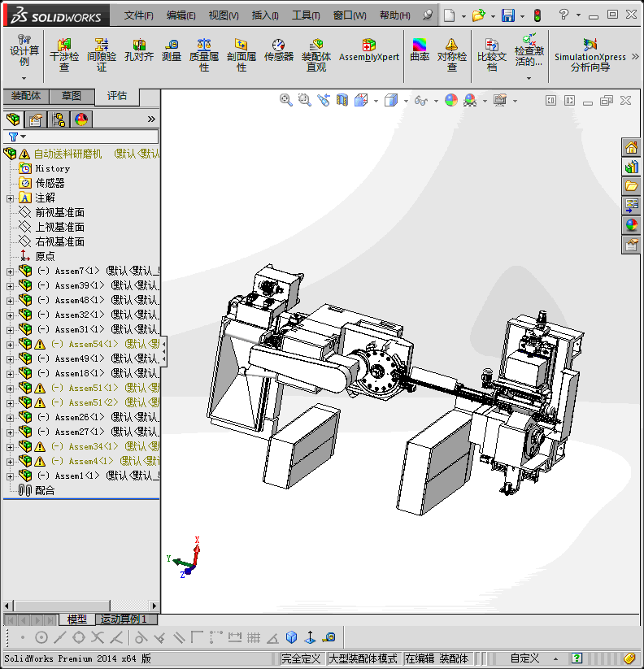
Task: Open the 文件(F) menu
Action: click(x=139, y=15)
